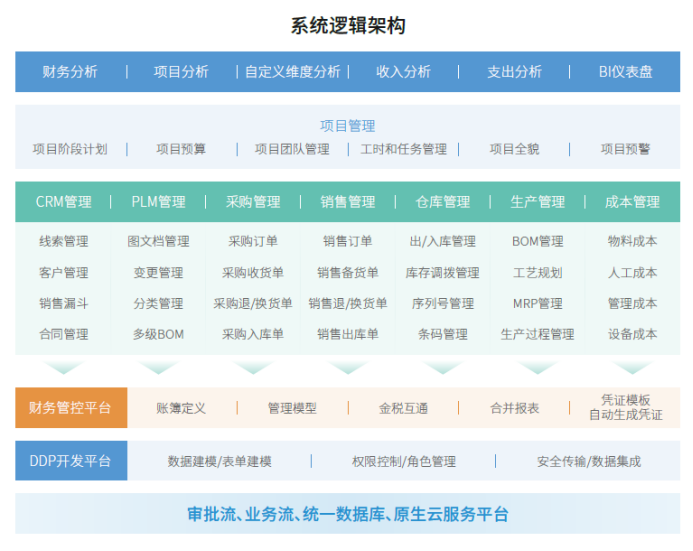This screenshot has height=551, width=693.
Task: Select 项目团队管理
Action: 292,149
